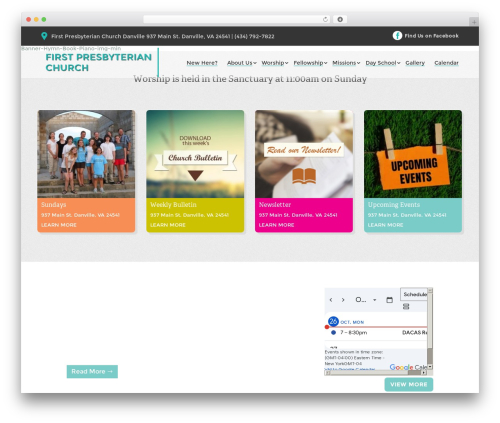Click the View More button
This screenshot has width=500, height=423.
pos(409,384)
